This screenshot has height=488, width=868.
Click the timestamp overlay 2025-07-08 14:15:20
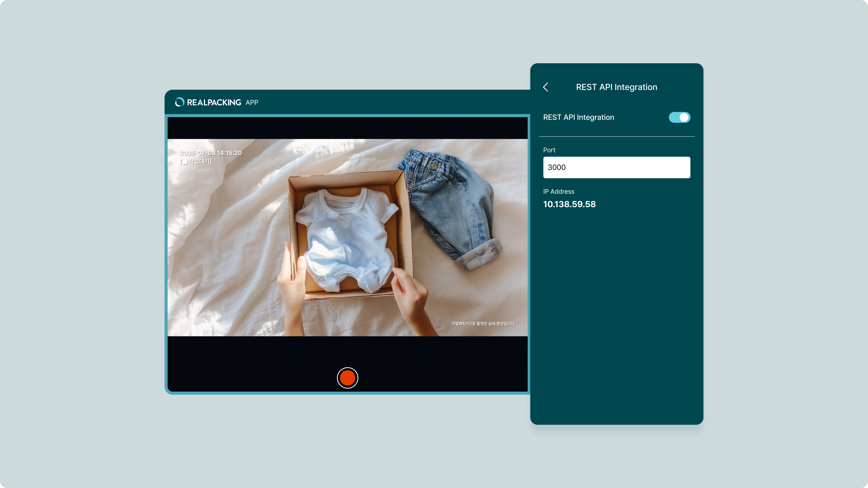point(211,153)
